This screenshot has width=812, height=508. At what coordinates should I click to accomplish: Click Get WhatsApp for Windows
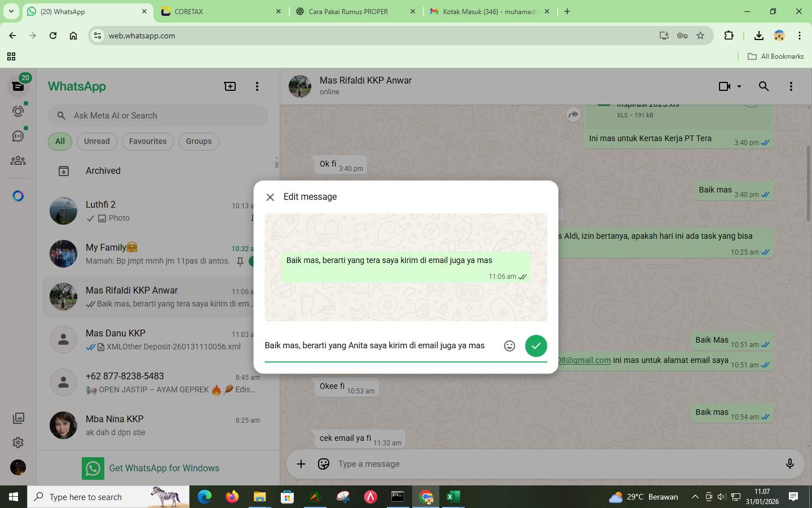coord(164,468)
